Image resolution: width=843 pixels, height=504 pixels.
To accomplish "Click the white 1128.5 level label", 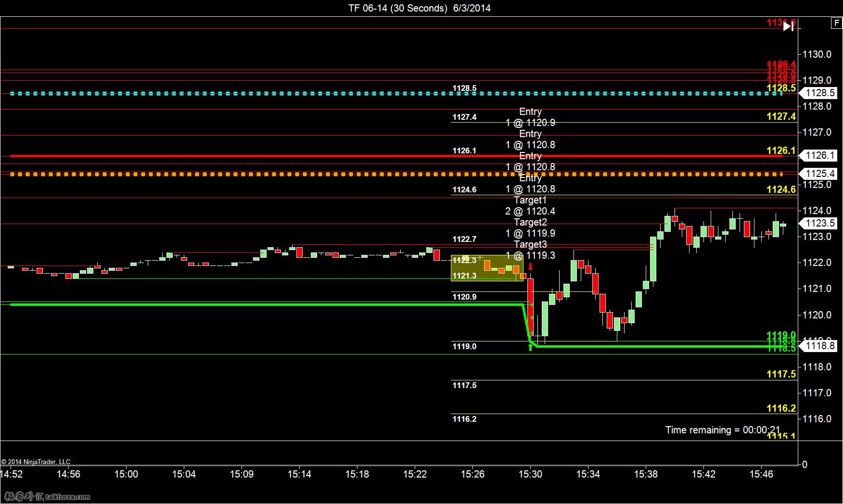I will pos(464,88).
